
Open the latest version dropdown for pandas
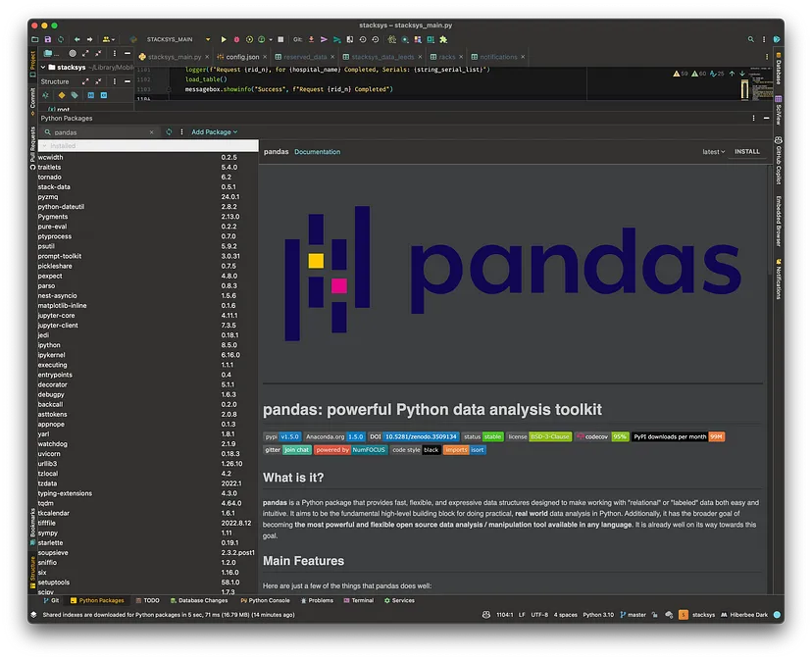tap(712, 151)
